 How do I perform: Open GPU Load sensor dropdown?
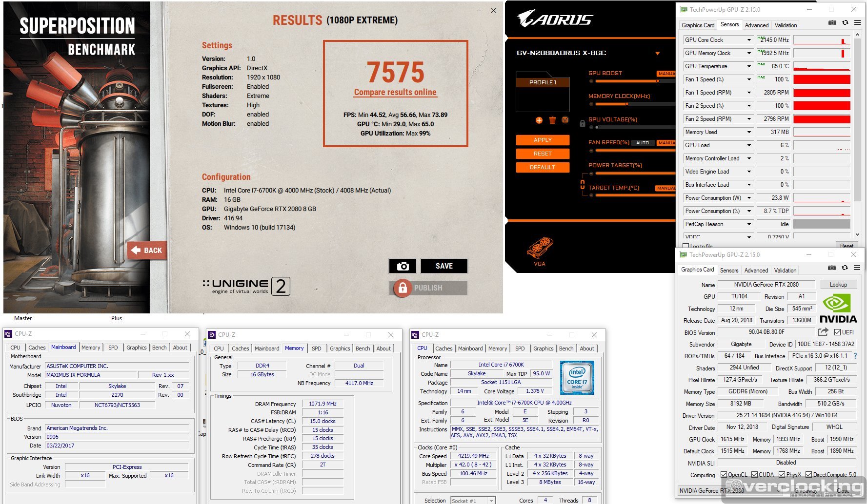pyautogui.click(x=749, y=145)
